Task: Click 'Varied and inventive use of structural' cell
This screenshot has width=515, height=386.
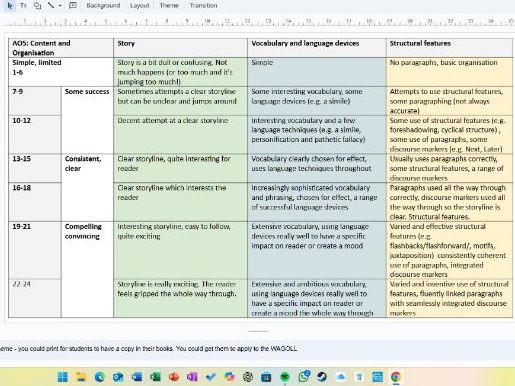Action: [449, 298]
